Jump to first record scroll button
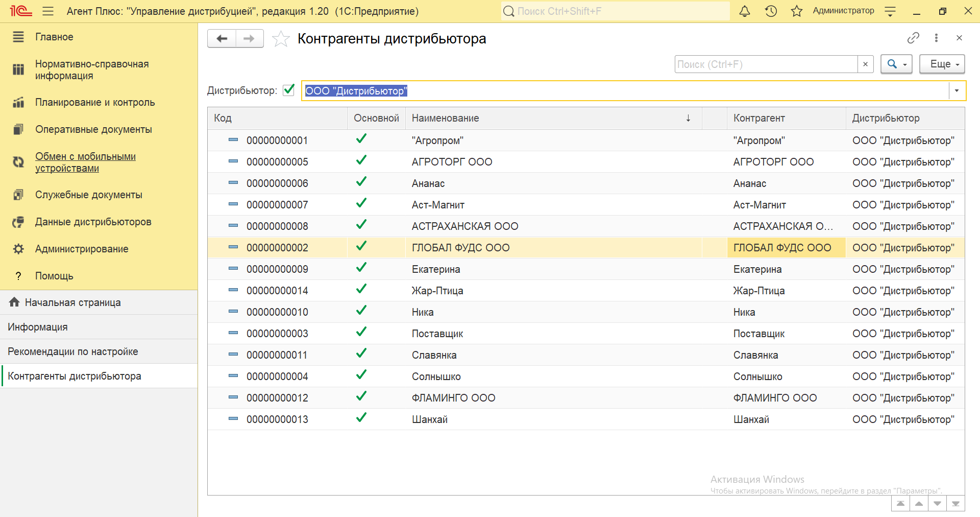This screenshot has height=517, width=980. point(900,504)
